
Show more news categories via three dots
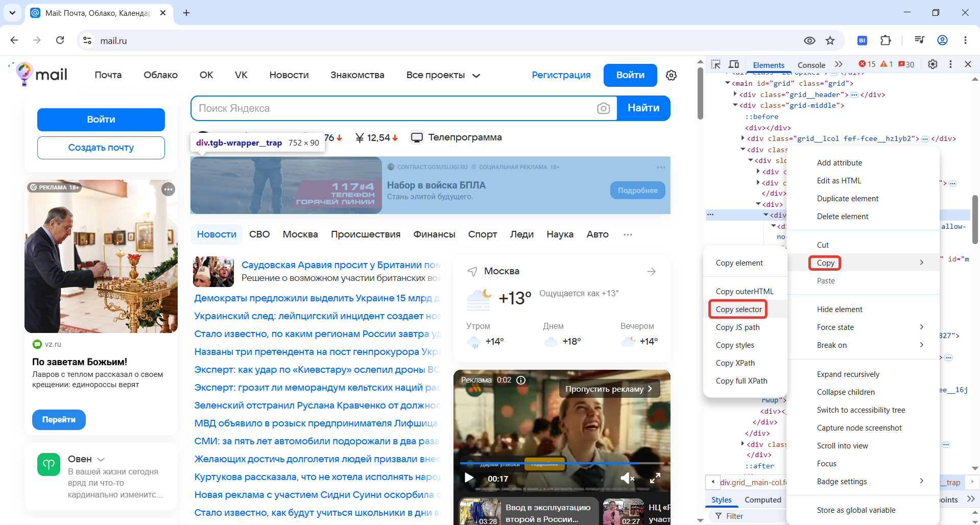(628, 234)
